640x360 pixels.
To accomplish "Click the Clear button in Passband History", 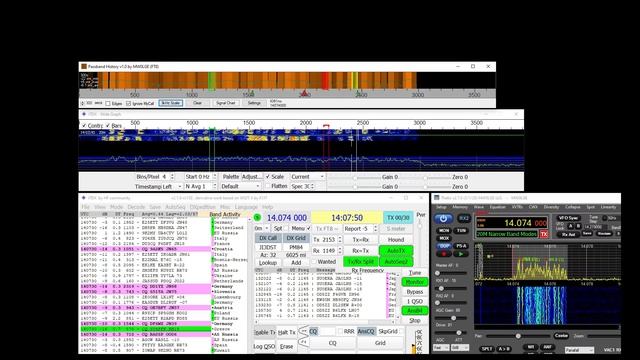I will (x=198, y=103).
